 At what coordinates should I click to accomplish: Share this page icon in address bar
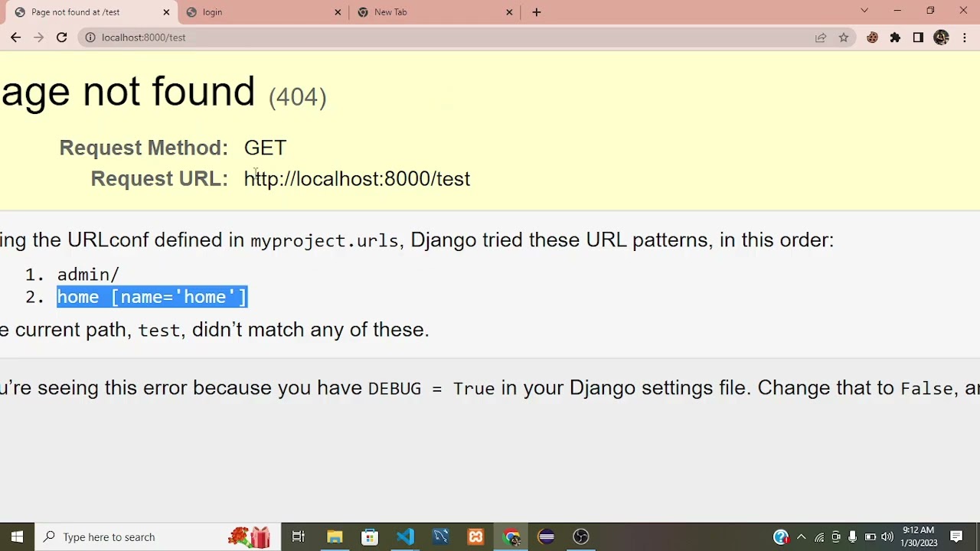[x=821, y=37]
